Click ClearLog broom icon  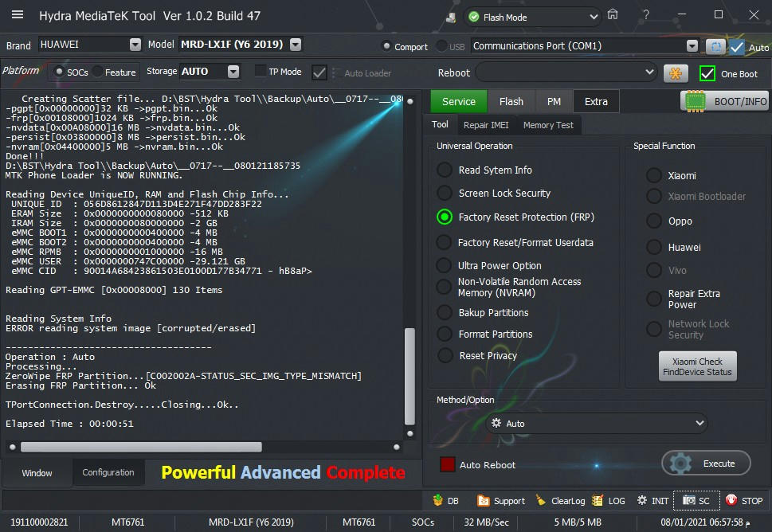click(541, 500)
